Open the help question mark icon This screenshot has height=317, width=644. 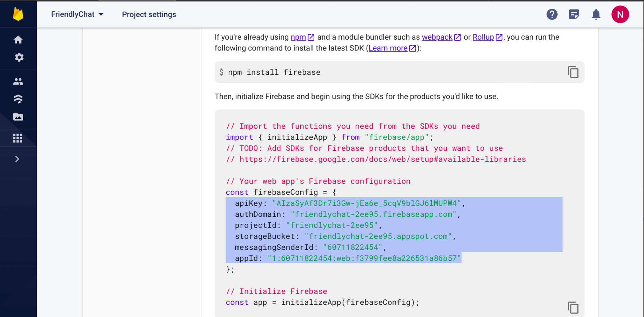(x=552, y=14)
